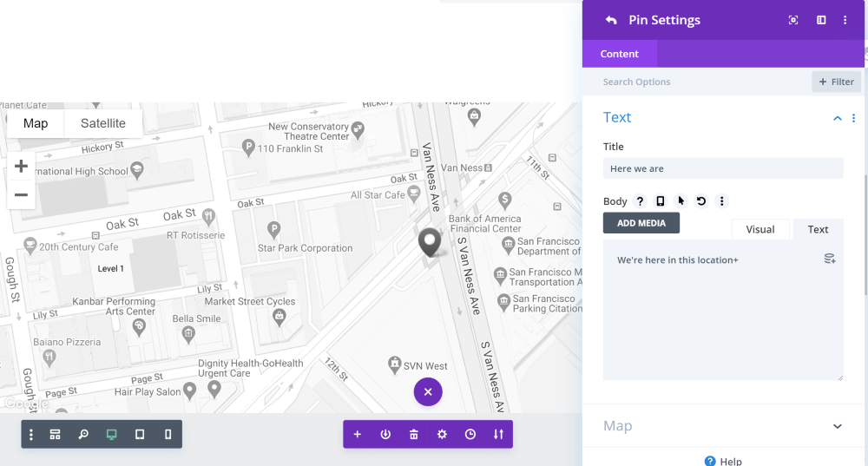Load from library plus icon
The width and height of the screenshot is (868, 466).
point(357,435)
